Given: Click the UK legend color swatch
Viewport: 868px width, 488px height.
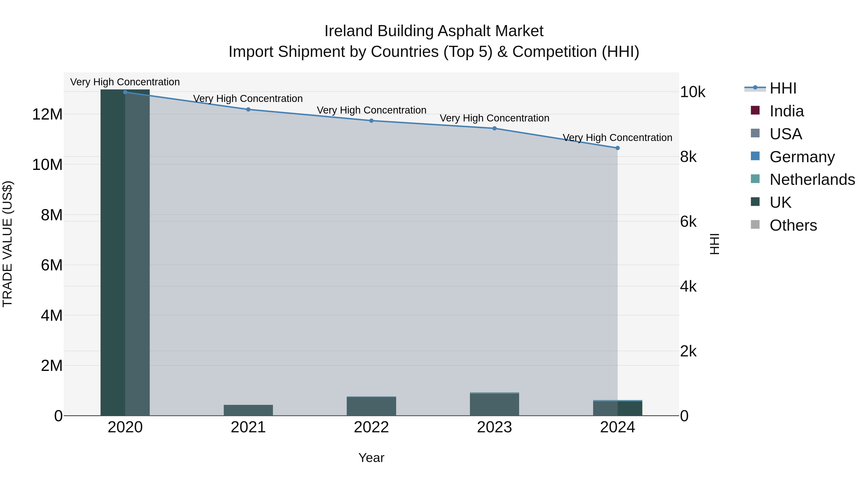Looking at the screenshot, I should point(755,202).
